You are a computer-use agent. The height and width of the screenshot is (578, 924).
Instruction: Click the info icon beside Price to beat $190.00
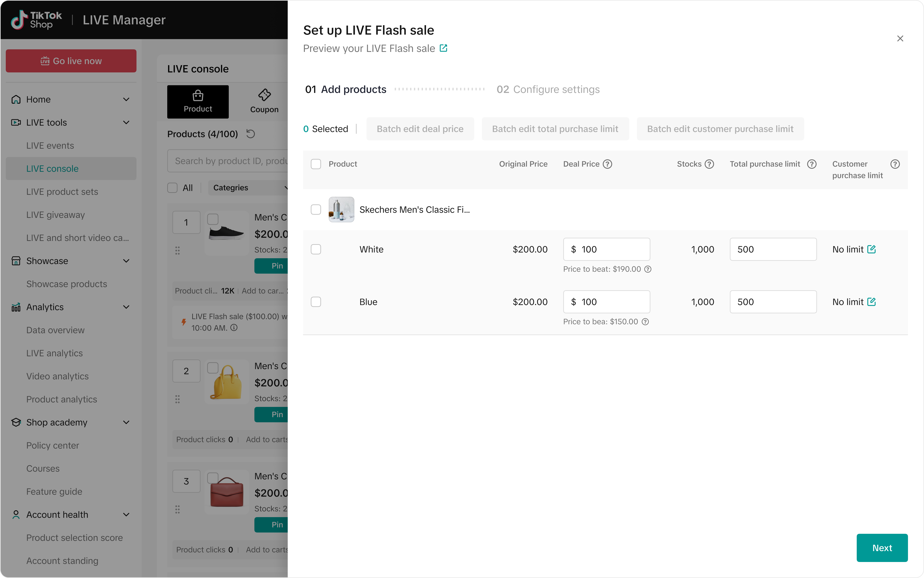(648, 269)
